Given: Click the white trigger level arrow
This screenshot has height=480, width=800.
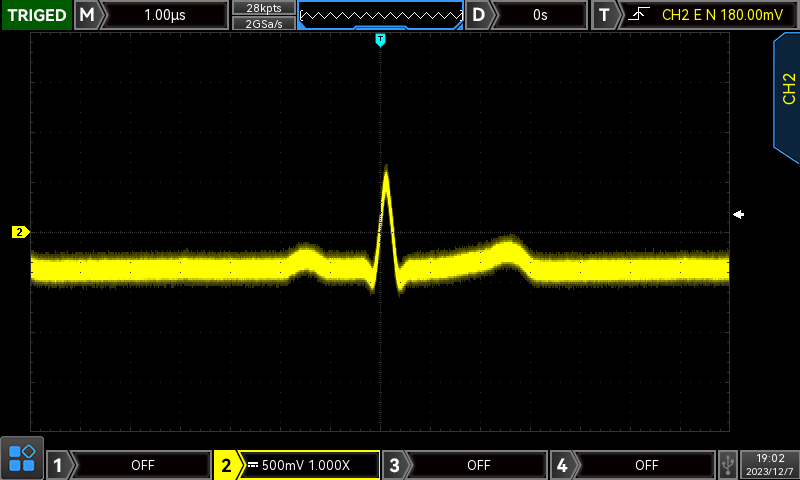Looking at the screenshot, I should click(739, 214).
